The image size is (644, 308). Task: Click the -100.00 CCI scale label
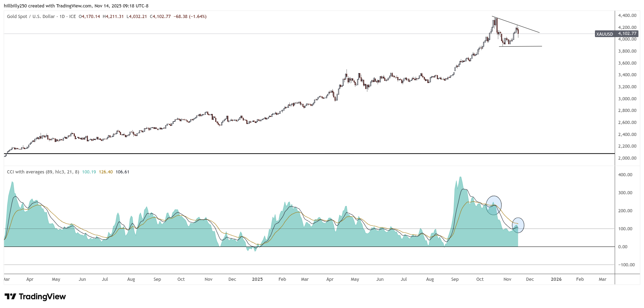tap(626, 265)
